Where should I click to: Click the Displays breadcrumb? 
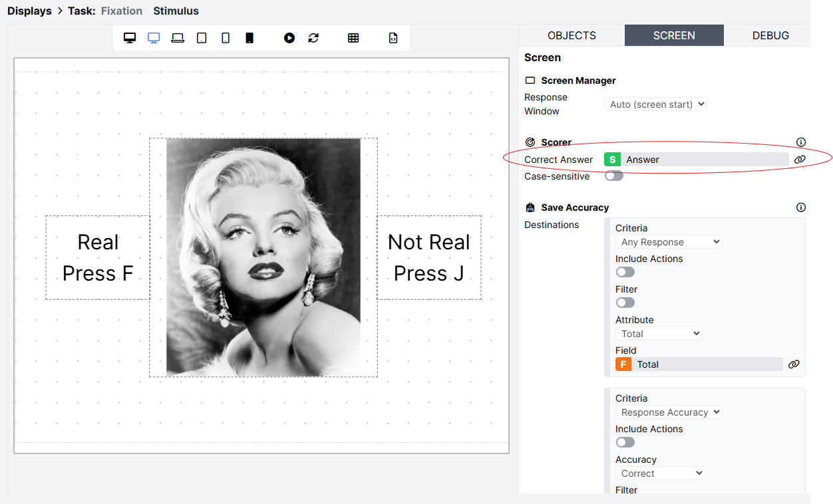(x=29, y=11)
